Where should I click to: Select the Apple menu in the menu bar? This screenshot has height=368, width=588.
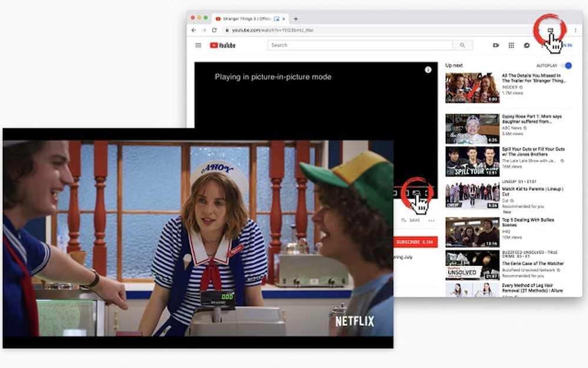pyautogui.click(x=191, y=18)
